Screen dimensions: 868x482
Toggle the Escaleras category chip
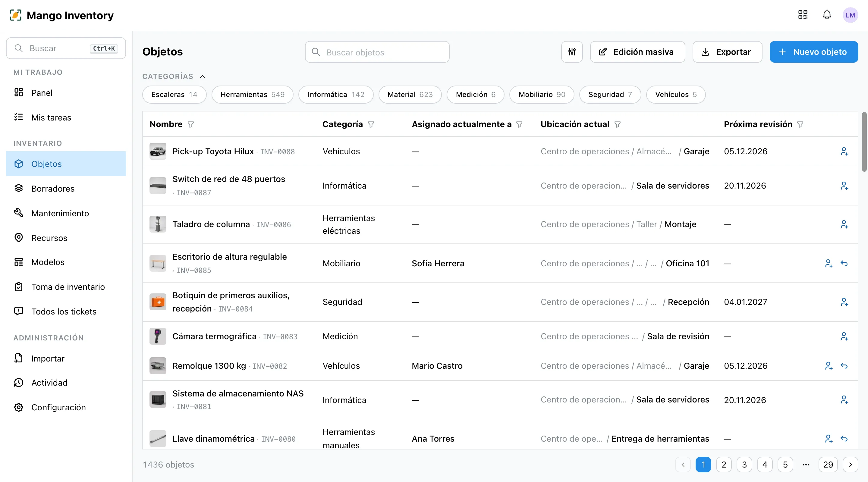[174, 95]
